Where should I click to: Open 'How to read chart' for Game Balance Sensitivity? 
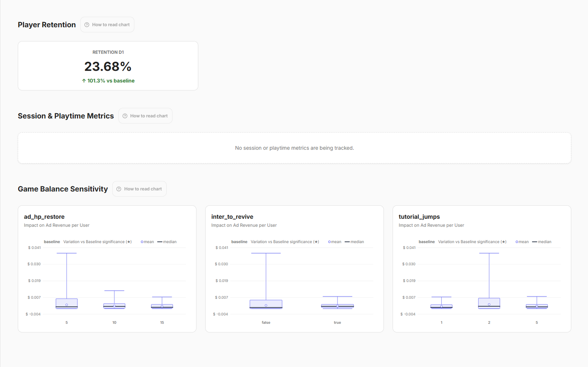pyautogui.click(x=139, y=189)
